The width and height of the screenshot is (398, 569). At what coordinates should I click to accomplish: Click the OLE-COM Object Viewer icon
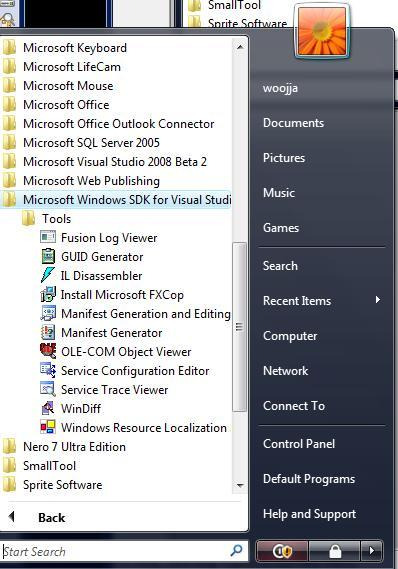(48, 351)
